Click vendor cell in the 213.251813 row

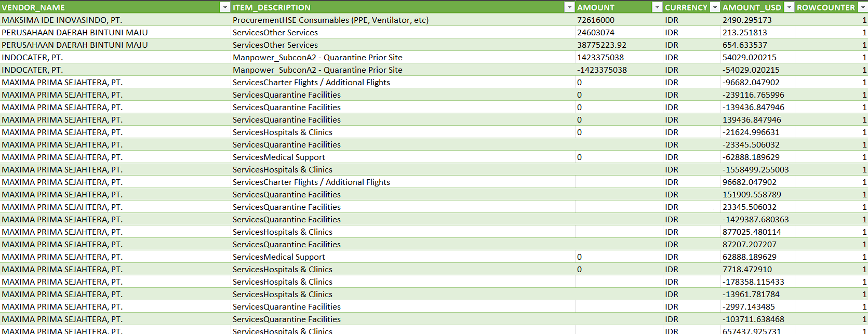point(115,32)
